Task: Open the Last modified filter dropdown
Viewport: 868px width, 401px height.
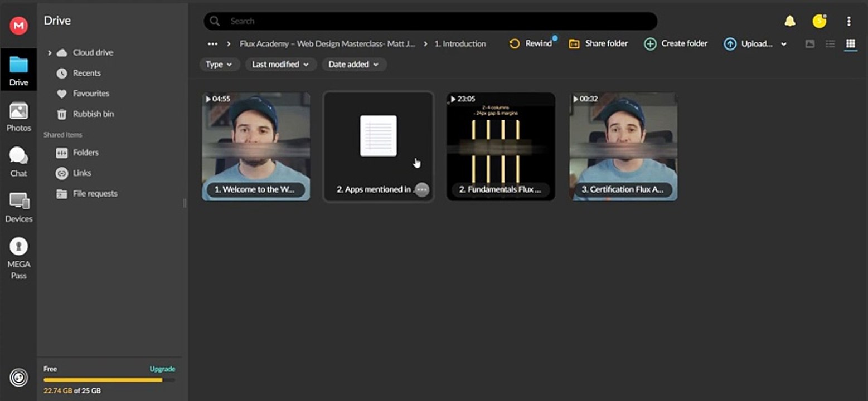Action: pyautogui.click(x=280, y=65)
